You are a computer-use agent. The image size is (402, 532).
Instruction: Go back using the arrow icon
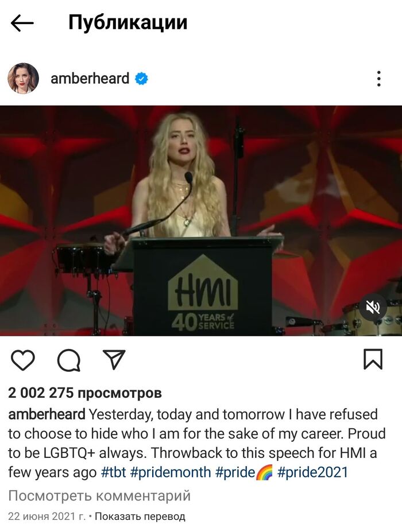(22, 23)
